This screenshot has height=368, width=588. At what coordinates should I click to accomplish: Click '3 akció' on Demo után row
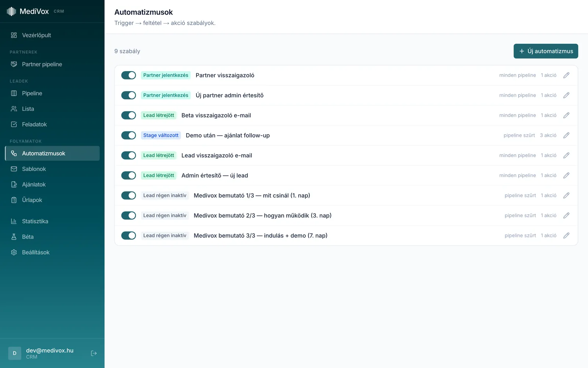(x=548, y=135)
